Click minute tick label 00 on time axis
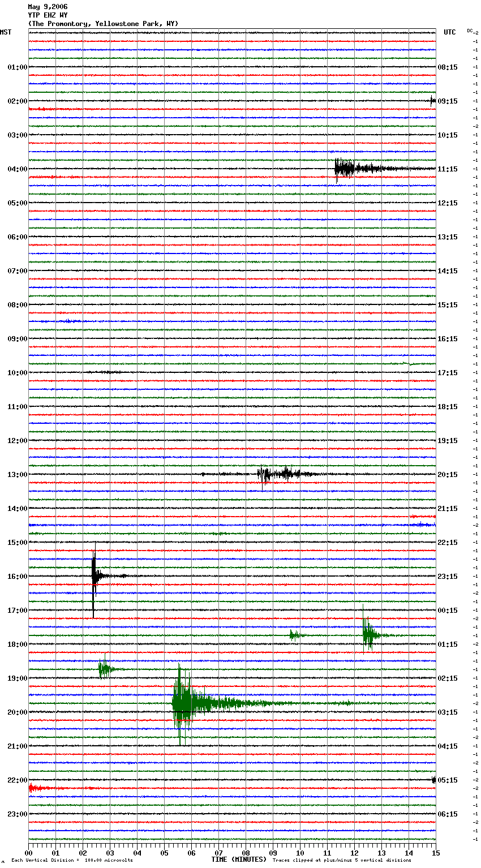This screenshot has width=481, height=868. pos(29,853)
